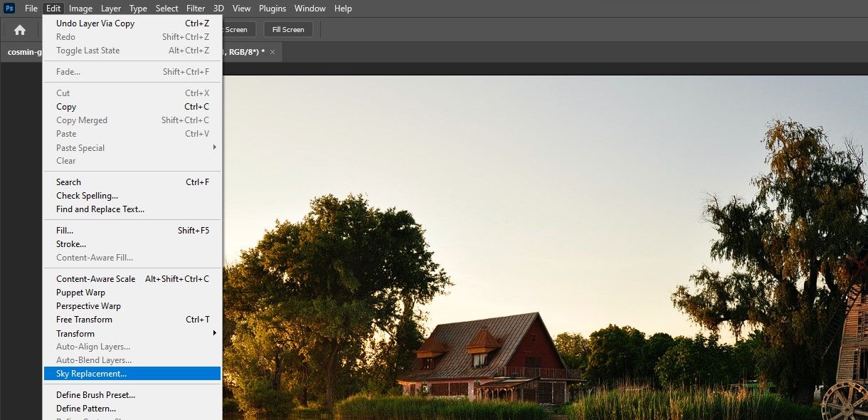Expand the Paste Special submenu

132,148
